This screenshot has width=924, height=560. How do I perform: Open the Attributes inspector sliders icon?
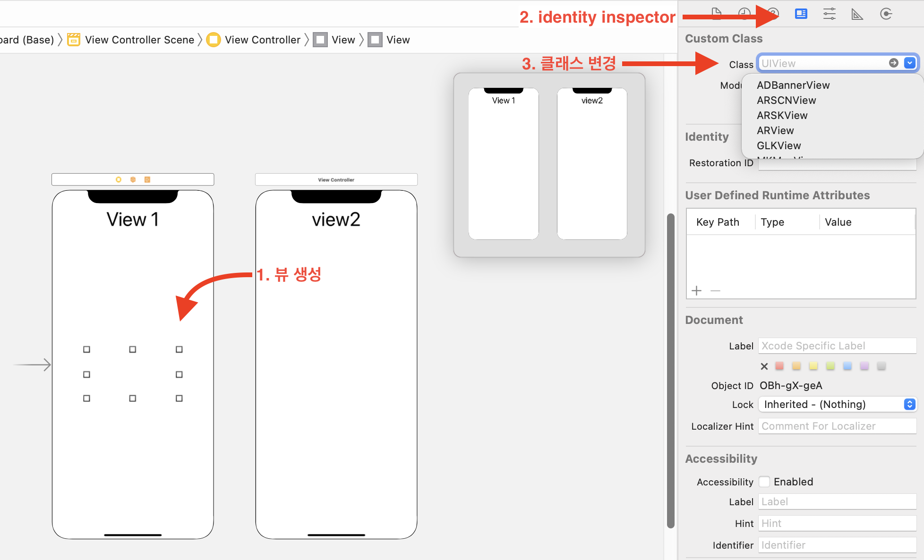pos(829,14)
